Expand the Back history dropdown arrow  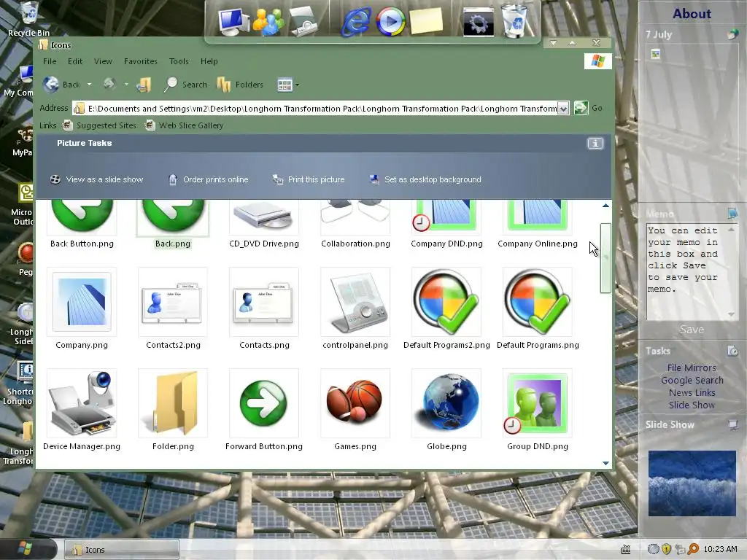(x=89, y=85)
